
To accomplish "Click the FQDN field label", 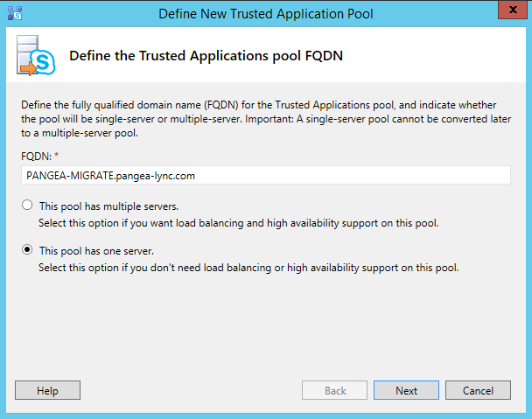I will click(36, 157).
